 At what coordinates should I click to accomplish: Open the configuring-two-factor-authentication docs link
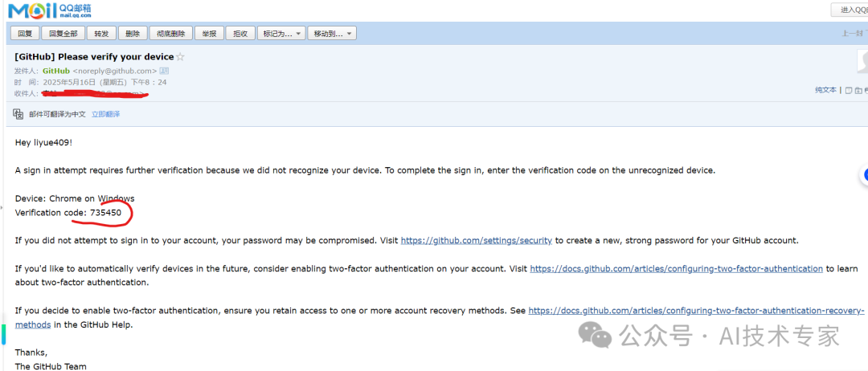tap(677, 269)
